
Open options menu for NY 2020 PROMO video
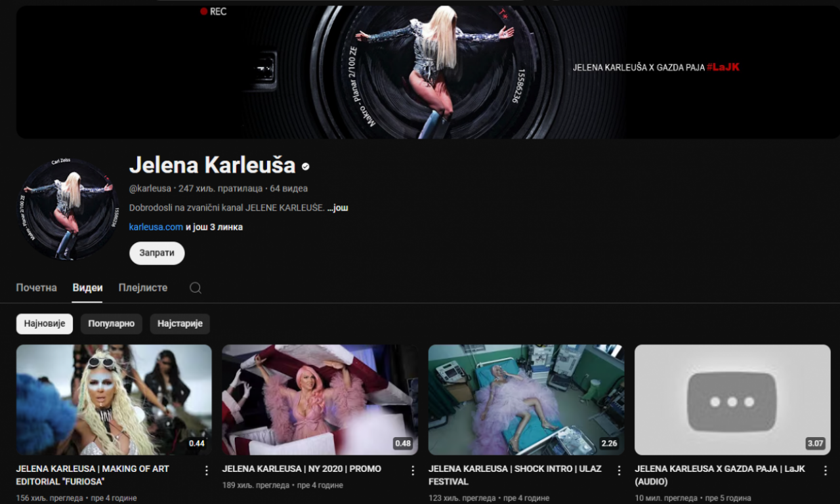(413, 471)
